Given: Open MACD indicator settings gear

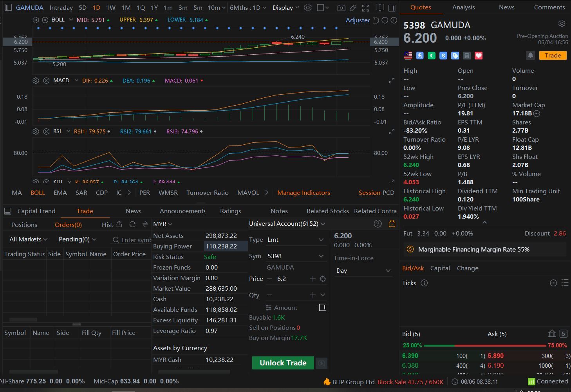Looking at the screenshot, I should (x=36, y=80).
